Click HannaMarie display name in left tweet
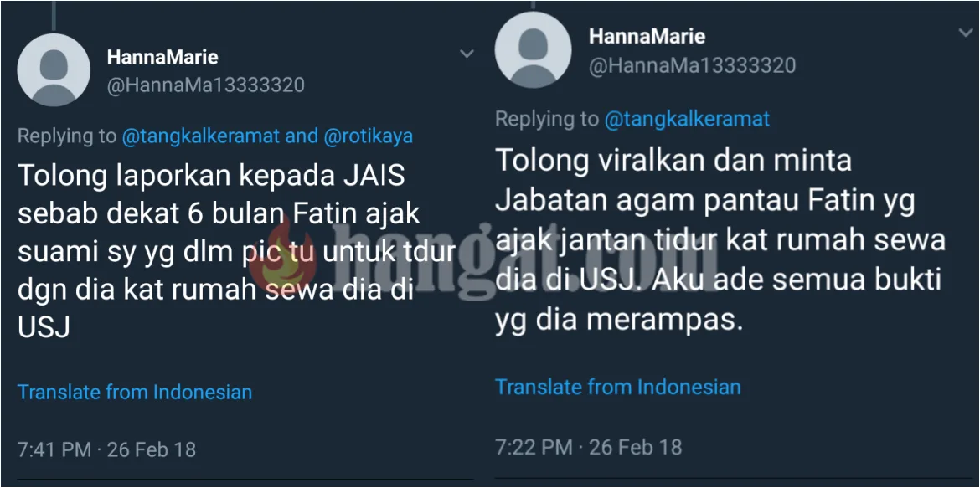 162,58
